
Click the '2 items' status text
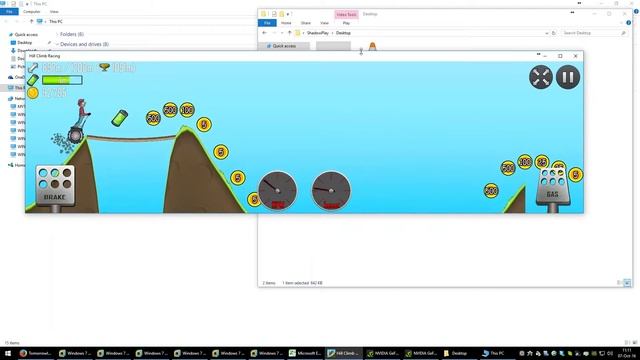coord(269,283)
